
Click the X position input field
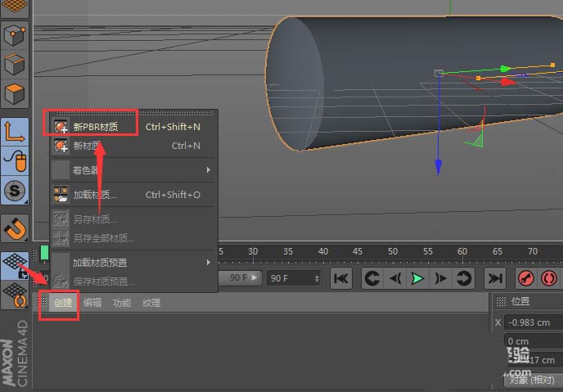click(533, 322)
